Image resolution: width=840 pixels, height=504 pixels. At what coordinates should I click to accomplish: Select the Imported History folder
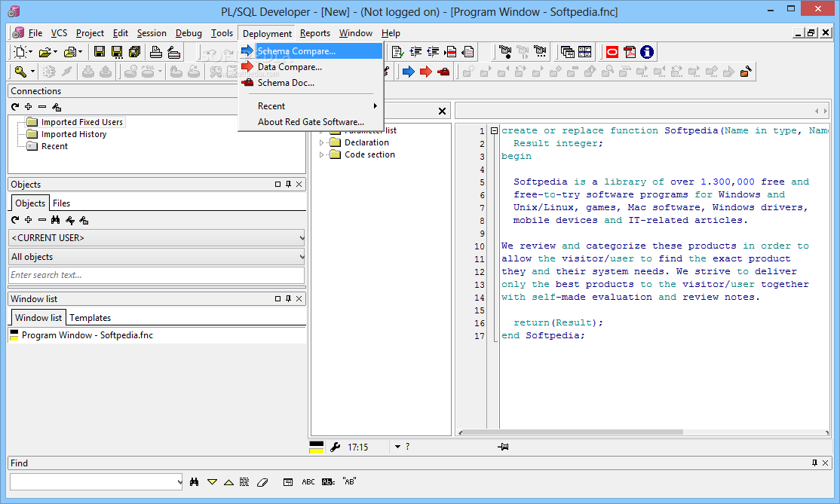(x=74, y=134)
